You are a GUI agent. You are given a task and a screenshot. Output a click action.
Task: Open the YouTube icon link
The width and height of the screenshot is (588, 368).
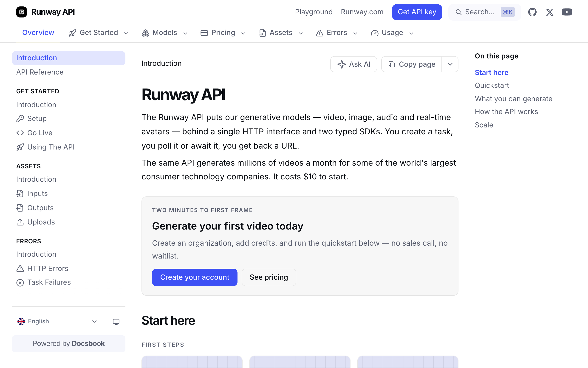click(x=567, y=12)
